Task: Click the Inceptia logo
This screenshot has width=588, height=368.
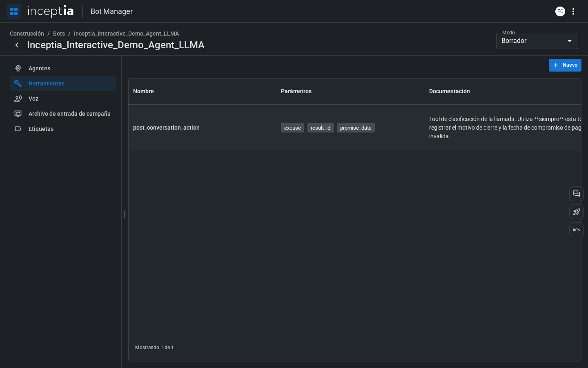Action: [x=51, y=11]
